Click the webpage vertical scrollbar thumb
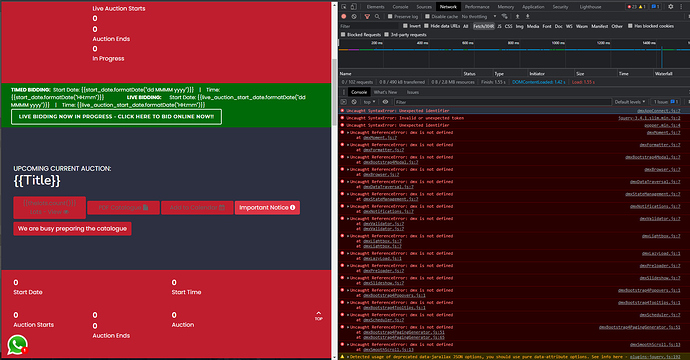Screen dimensions: 690x360 (x=334, y=92)
